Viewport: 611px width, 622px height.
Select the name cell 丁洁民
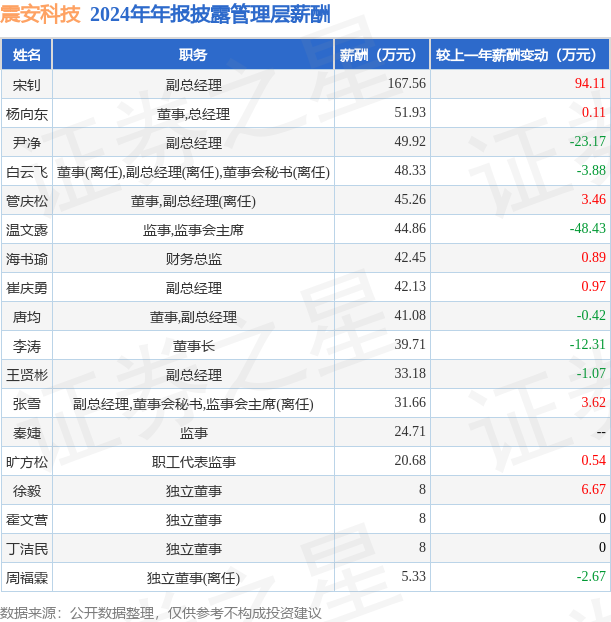[27, 548]
